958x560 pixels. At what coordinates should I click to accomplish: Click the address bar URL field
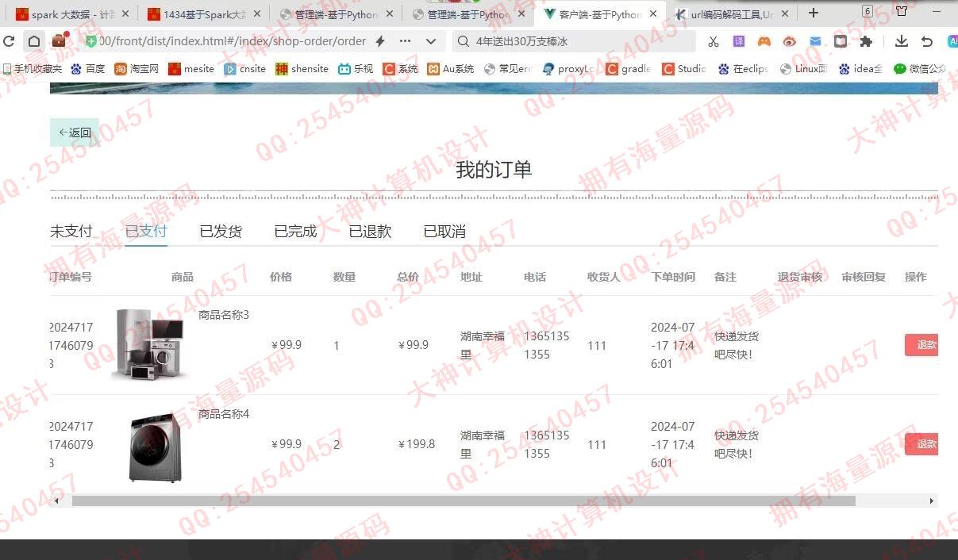(x=230, y=41)
